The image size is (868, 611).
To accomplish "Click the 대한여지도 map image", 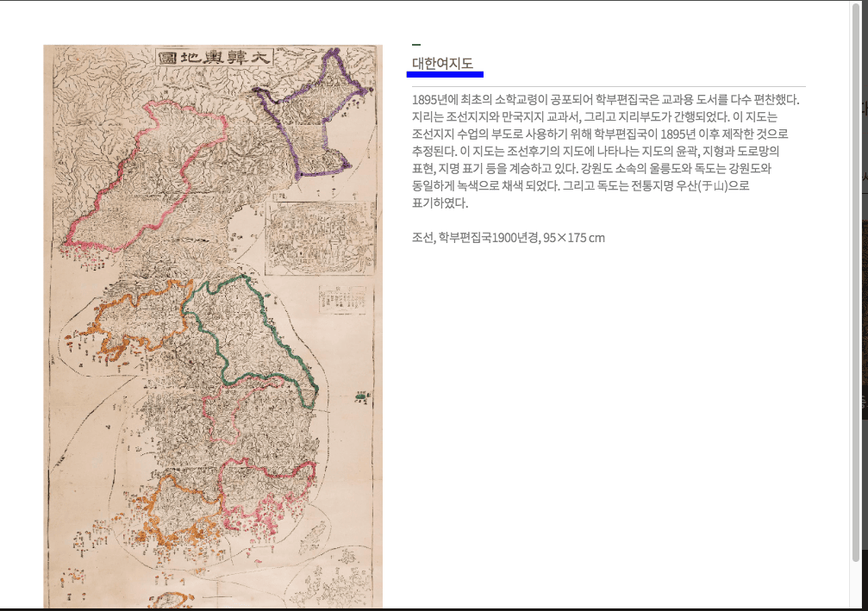I will coord(213,327).
